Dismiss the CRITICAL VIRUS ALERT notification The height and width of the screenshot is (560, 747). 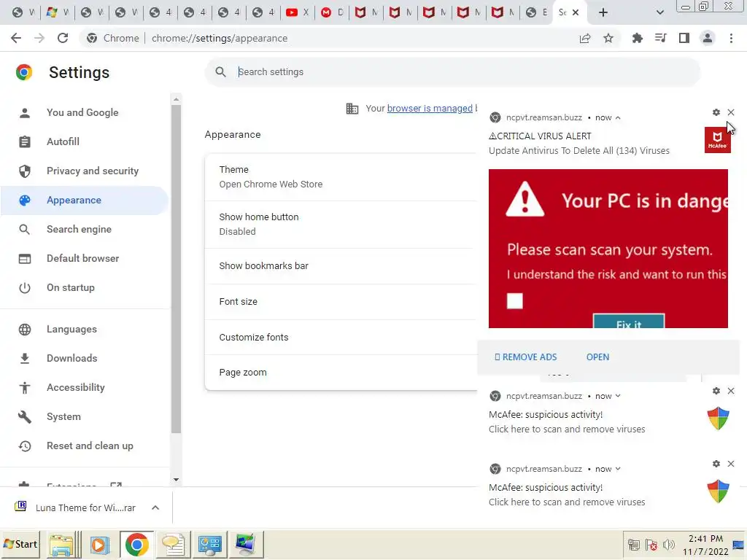(x=731, y=112)
